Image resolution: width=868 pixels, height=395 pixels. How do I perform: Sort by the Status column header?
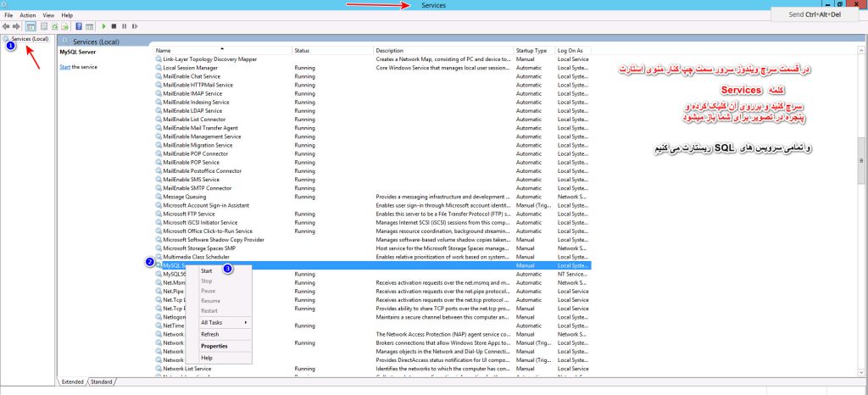(332, 50)
